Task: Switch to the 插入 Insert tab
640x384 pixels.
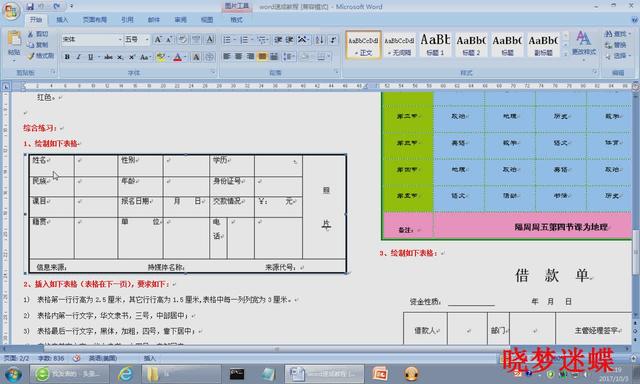Action: 62,20
